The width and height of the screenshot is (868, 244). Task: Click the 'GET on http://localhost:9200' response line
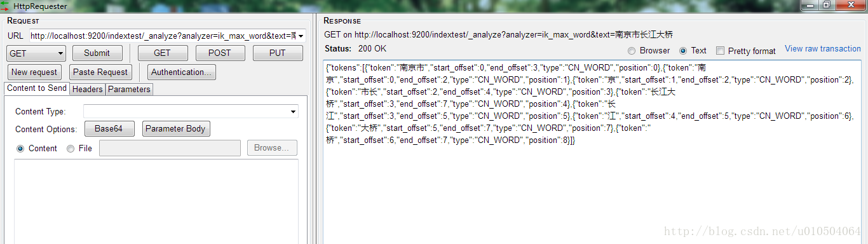tap(498, 34)
